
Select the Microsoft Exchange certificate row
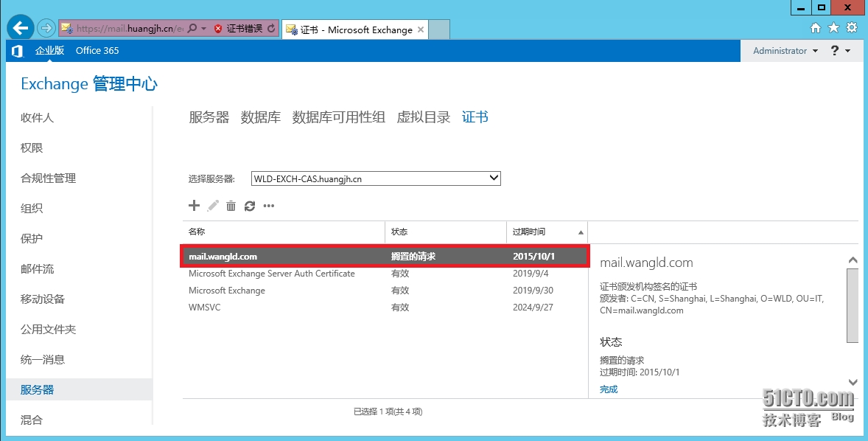(385, 291)
